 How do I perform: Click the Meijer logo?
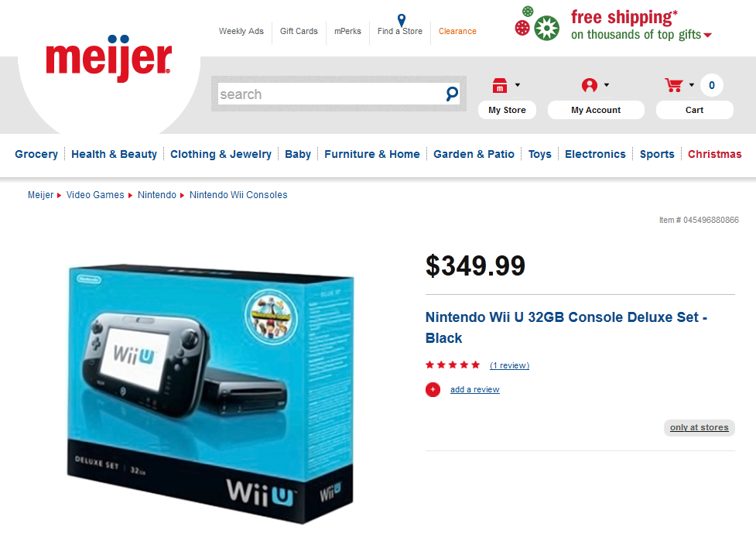[x=108, y=58]
